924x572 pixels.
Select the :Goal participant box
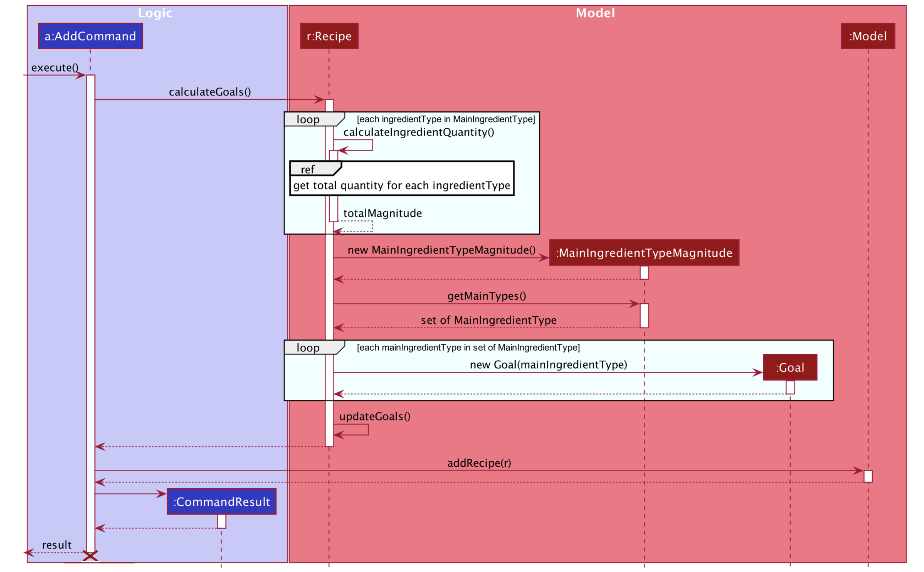(790, 367)
